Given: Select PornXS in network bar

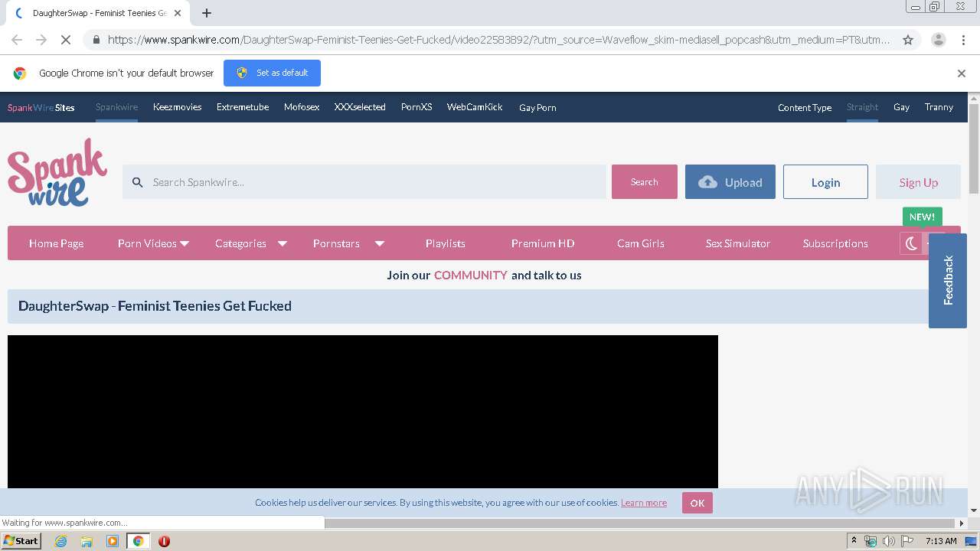Looking at the screenshot, I should pyautogui.click(x=416, y=107).
